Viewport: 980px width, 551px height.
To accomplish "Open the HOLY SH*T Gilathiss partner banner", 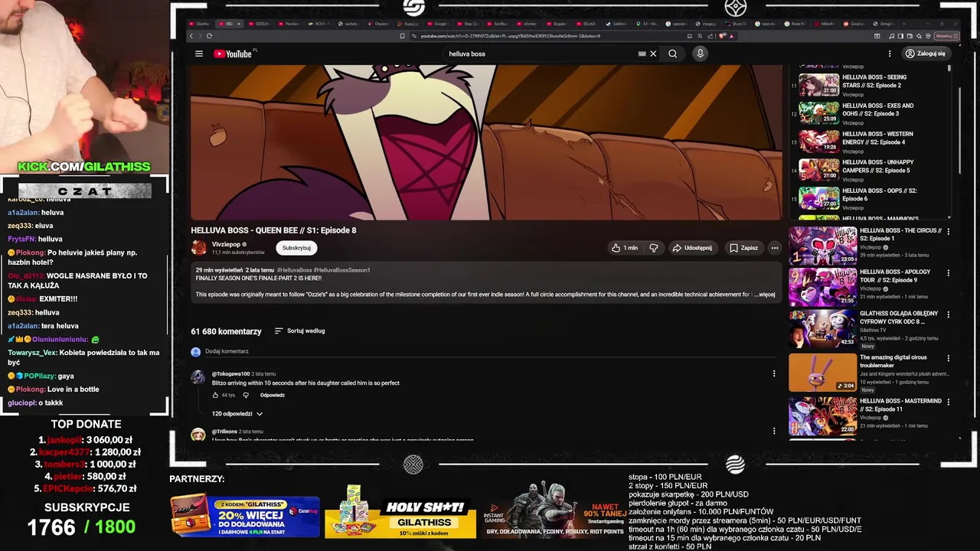I will point(400,513).
